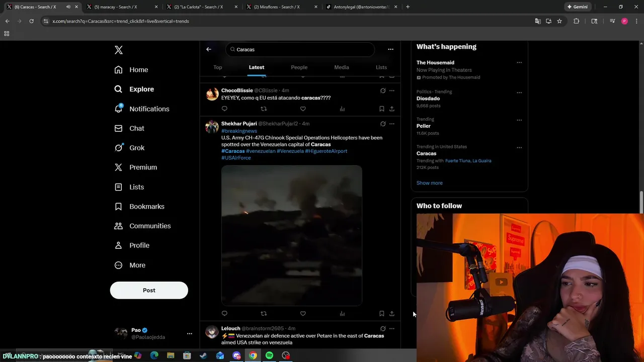644x362 pixels.
Task: Select the Latest tab
Action: (257, 67)
